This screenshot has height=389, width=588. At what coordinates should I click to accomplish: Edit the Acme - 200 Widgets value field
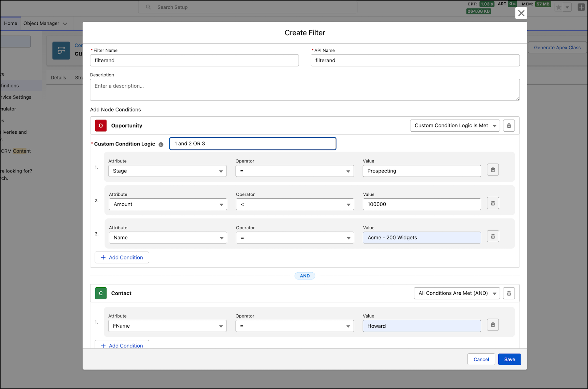pyautogui.click(x=422, y=238)
